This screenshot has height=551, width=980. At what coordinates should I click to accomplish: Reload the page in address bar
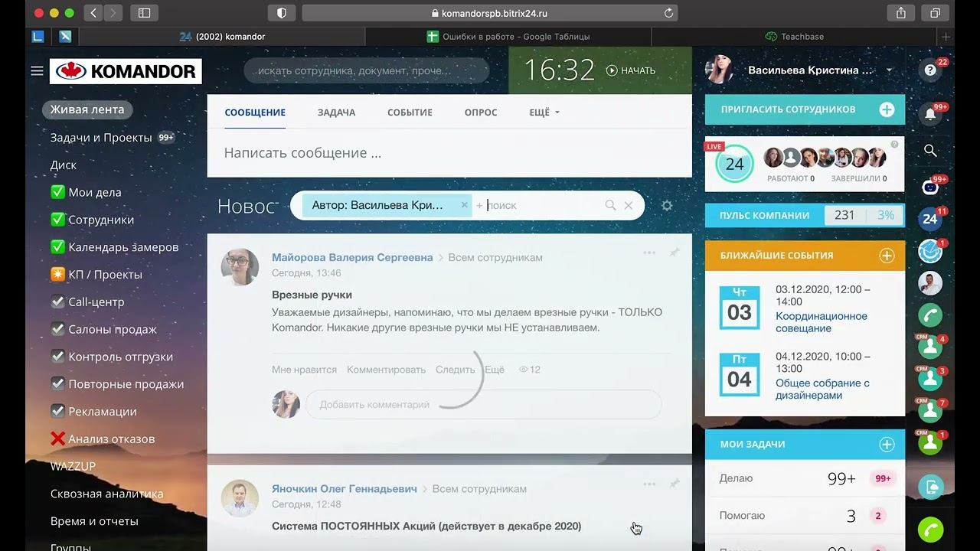click(668, 13)
